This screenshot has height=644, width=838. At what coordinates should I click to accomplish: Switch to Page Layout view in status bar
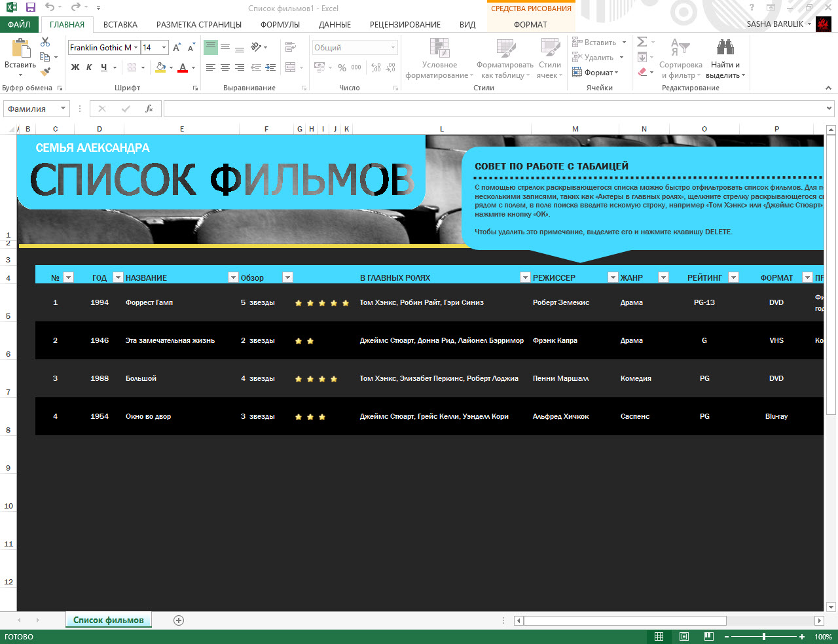(x=684, y=637)
